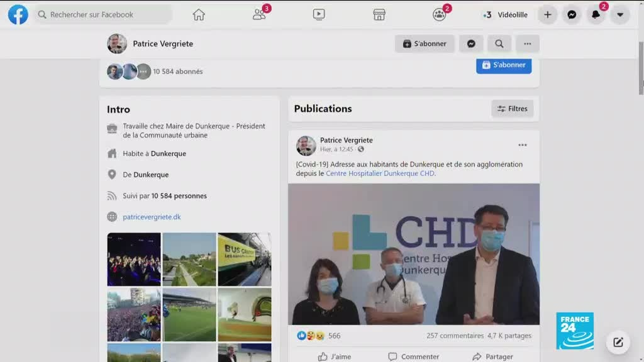
Task: Search the profile with magnifier icon
Action: pyautogui.click(x=499, y=44)
